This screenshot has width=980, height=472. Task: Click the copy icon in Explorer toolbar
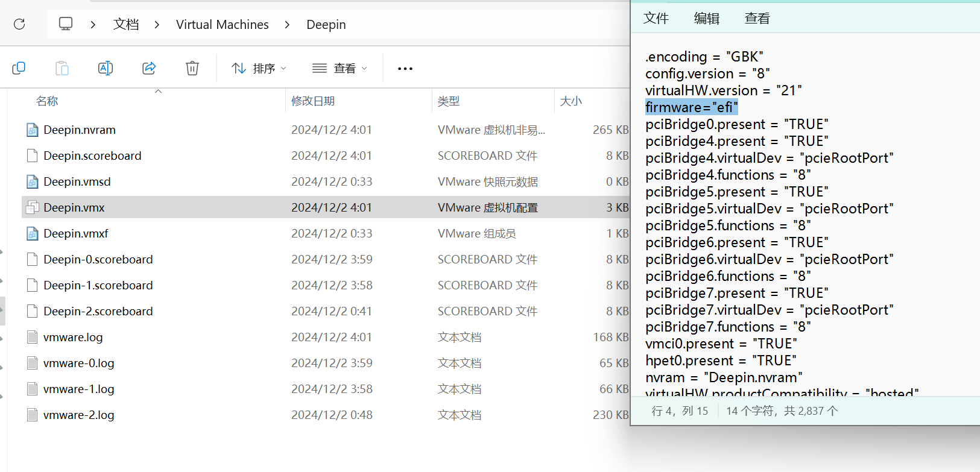[19, 68]
